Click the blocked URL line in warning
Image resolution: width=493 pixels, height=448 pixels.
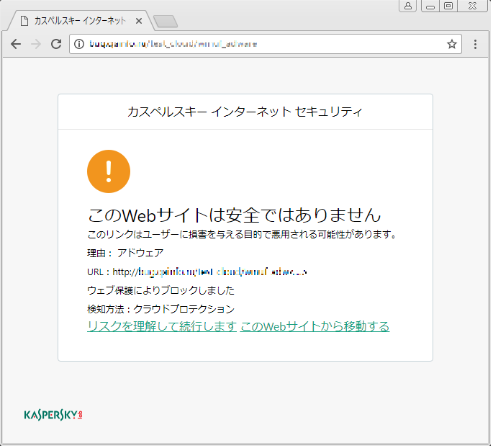(197, 273)
